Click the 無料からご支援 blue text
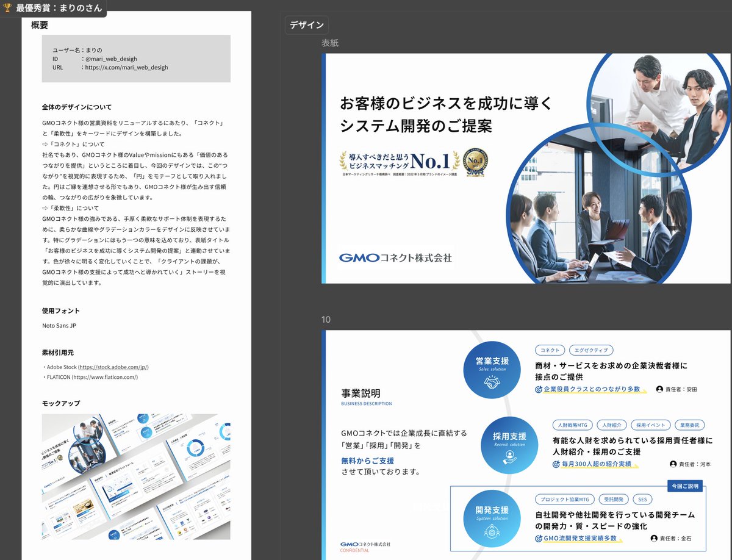This screenshot has height=560, width=732. tap(368, 461)
